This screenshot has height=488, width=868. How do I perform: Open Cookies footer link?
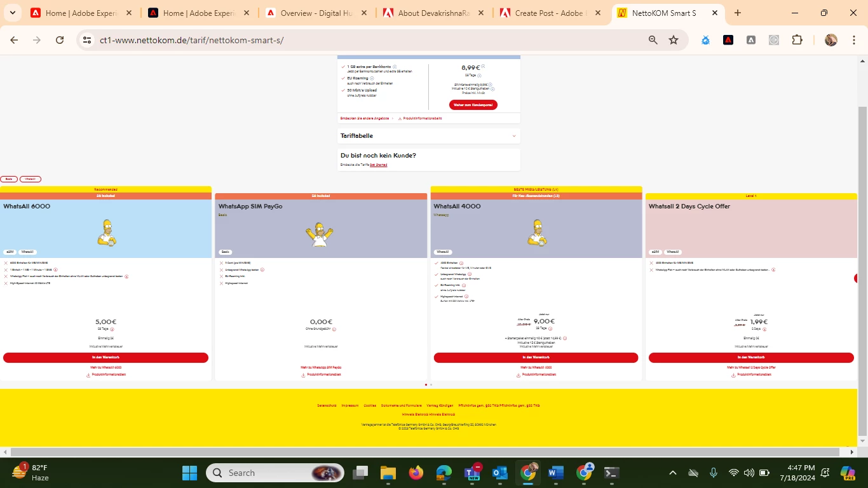coord(370,405)
